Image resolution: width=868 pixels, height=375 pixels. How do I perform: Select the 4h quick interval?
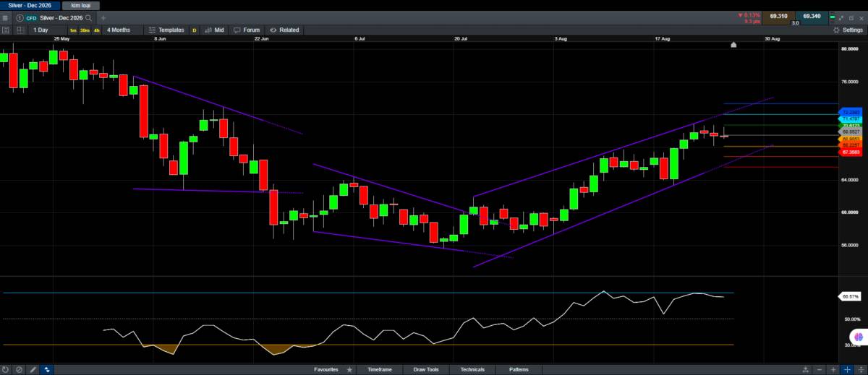click(97, 30)
